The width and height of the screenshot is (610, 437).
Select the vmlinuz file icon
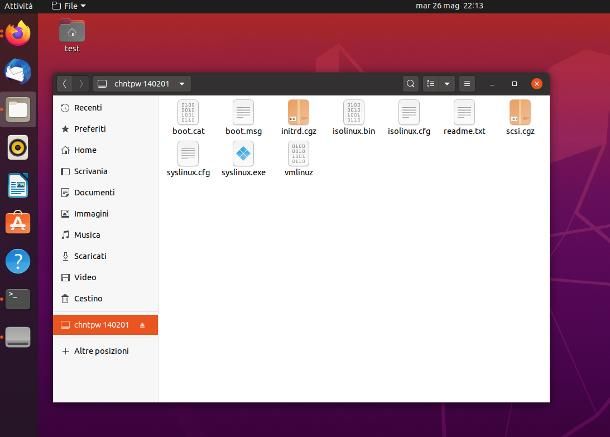click(298, 153)
